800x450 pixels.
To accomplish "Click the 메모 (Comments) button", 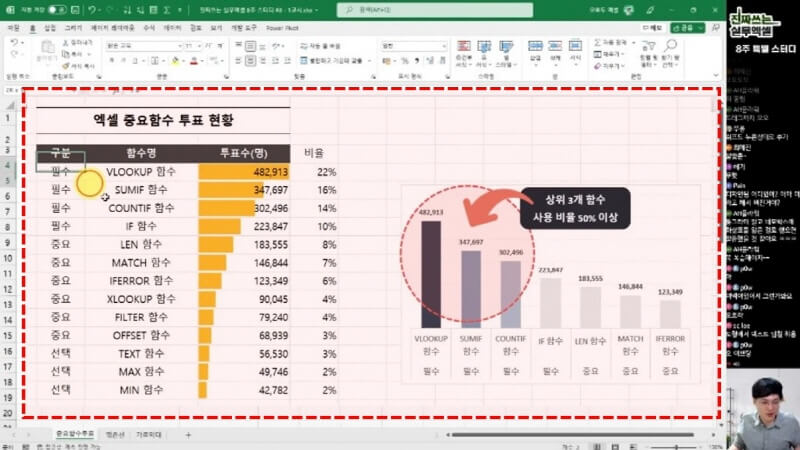I will click(x=652, y=28).
